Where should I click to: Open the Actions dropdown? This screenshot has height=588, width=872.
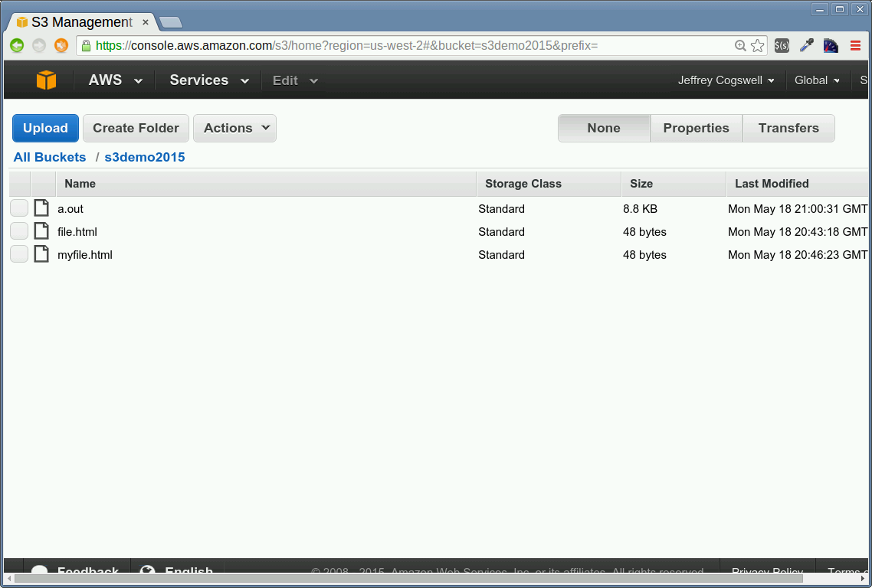(234, 128)
